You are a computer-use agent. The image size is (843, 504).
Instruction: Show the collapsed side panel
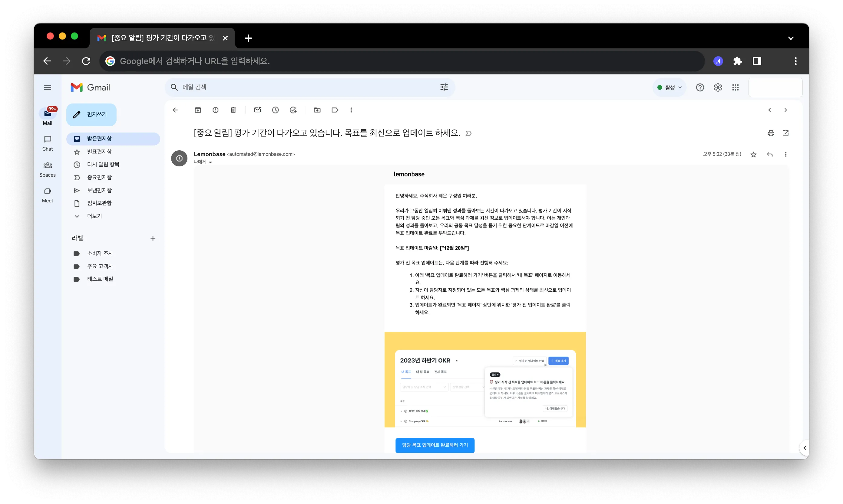[805, 448]
